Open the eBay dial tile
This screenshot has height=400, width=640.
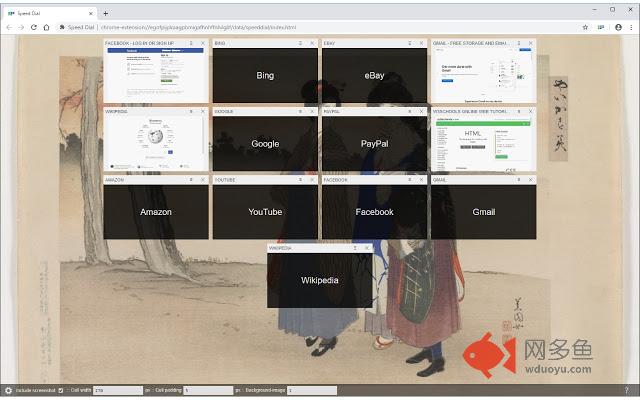[374, 76]
